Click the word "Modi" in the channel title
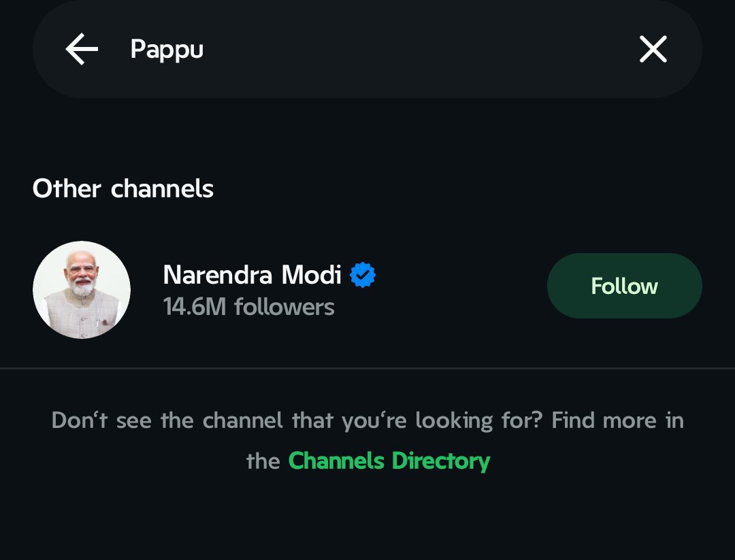 click(x=311, y=275)
